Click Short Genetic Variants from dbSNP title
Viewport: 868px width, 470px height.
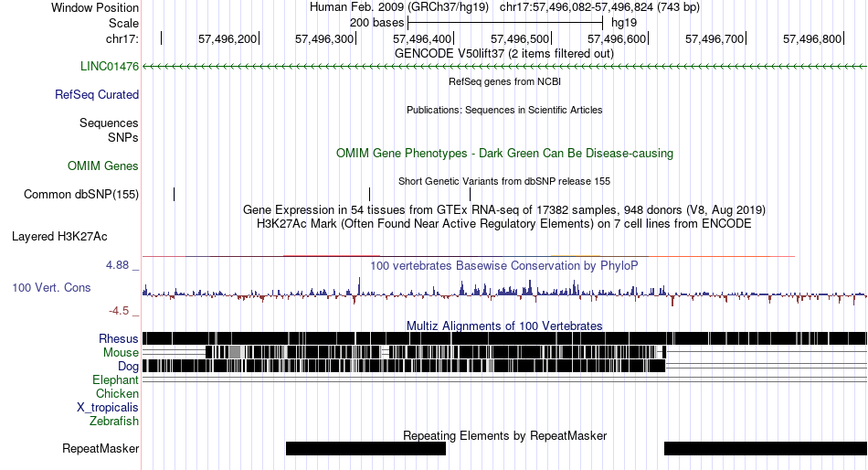pyautogui.click(x=504, y=181)
